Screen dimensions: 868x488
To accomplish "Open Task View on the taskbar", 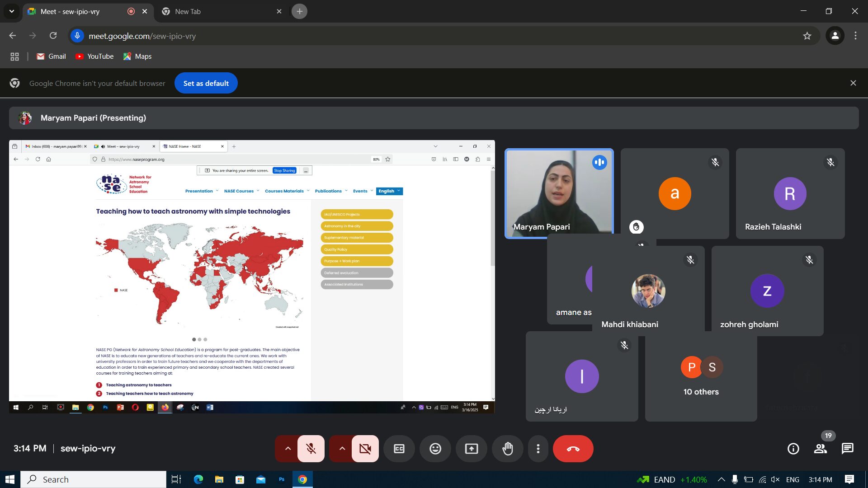I will (176, 479).
